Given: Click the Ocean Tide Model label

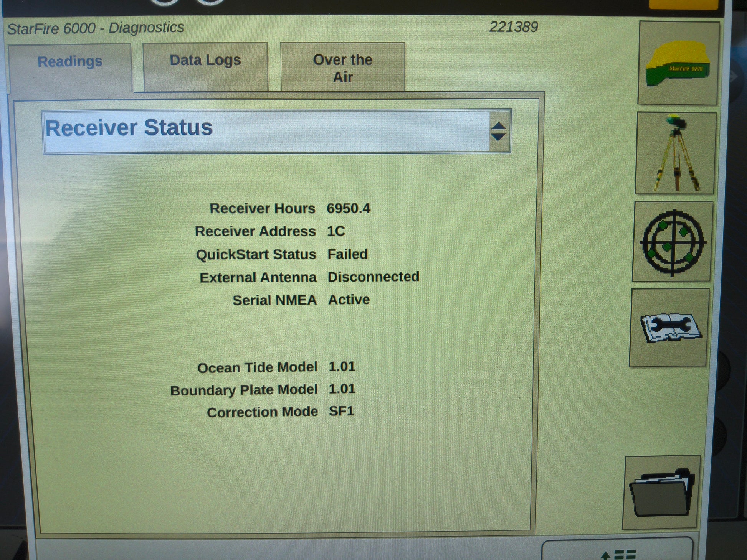Looking at the screenshot, I should [x=258, y=367].
